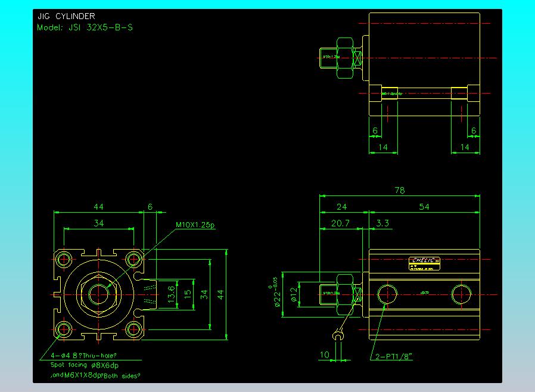Select the hex nut center in front view
Viewport: 535px width, 392px height.
pyautogui.click(x=98, y=294)
